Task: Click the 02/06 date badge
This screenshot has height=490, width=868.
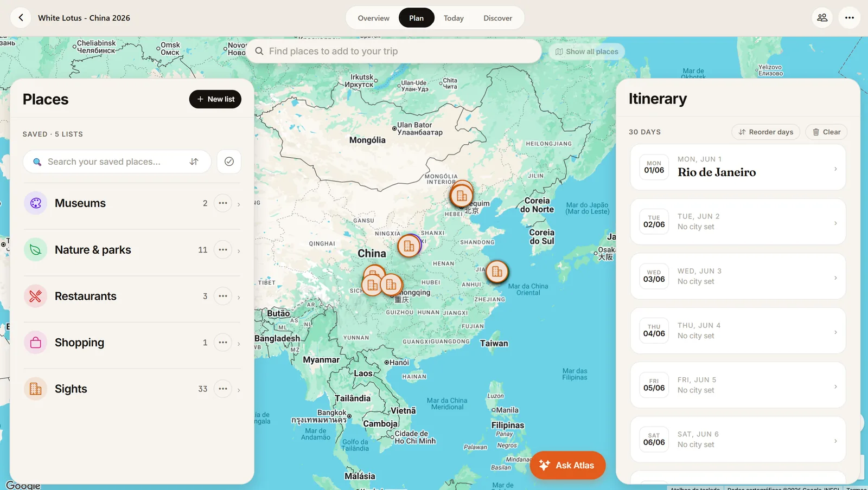Action: click(x=654, y=221)
